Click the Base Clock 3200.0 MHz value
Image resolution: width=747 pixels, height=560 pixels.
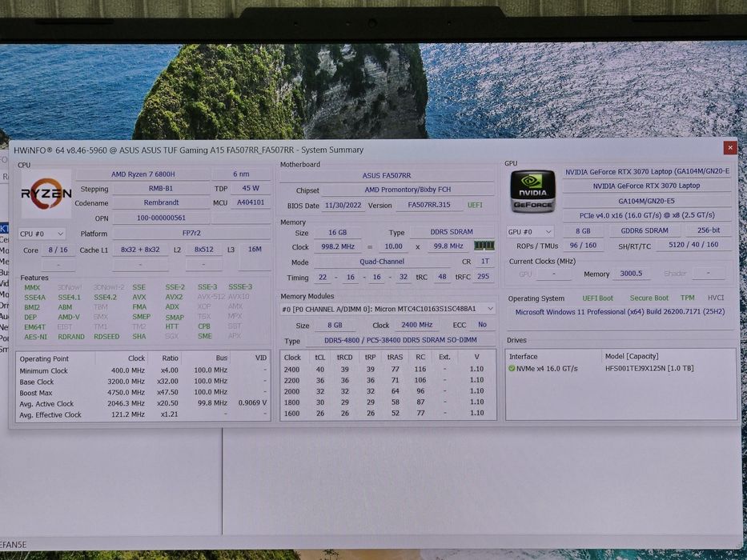pyautogui.click(x=126, y=382)
